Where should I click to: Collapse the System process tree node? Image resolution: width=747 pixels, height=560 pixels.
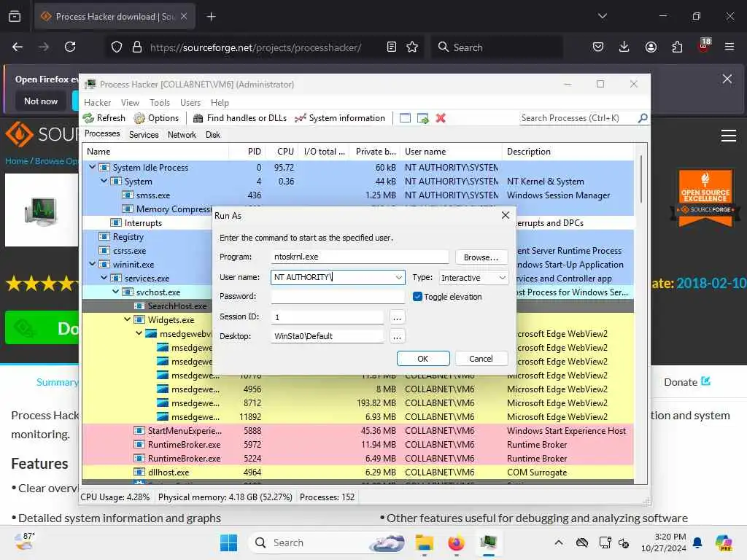pyautogui.click(x=104, y=181)
